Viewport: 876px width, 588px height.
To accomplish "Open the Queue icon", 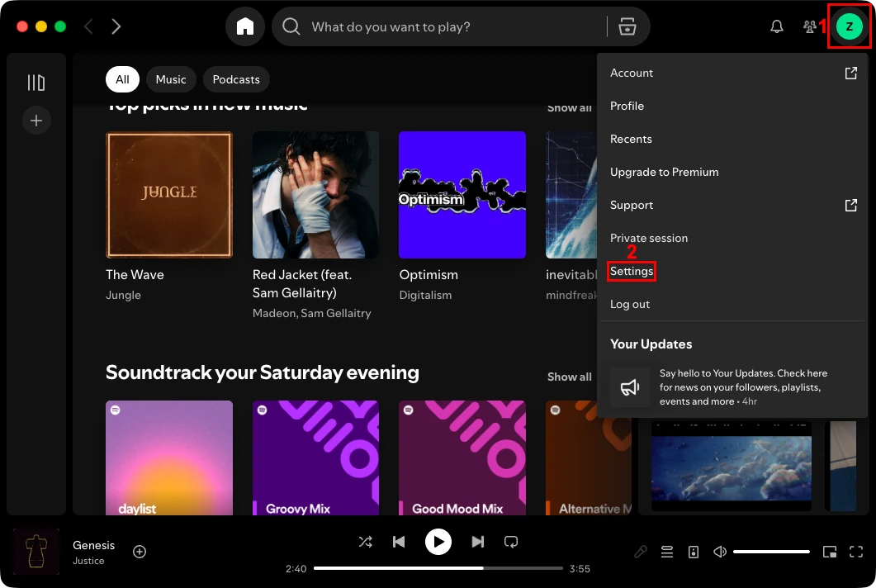I will click(x=667, y=552).
